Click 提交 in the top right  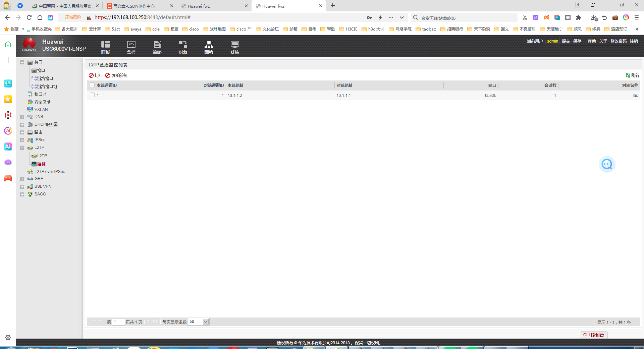point(566,41)
